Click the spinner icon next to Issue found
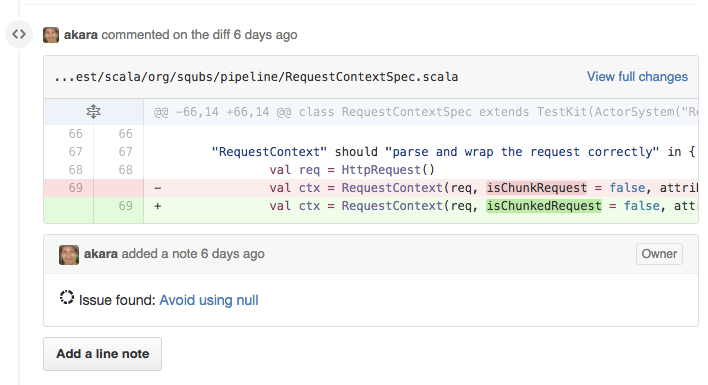 pos(67,297)
